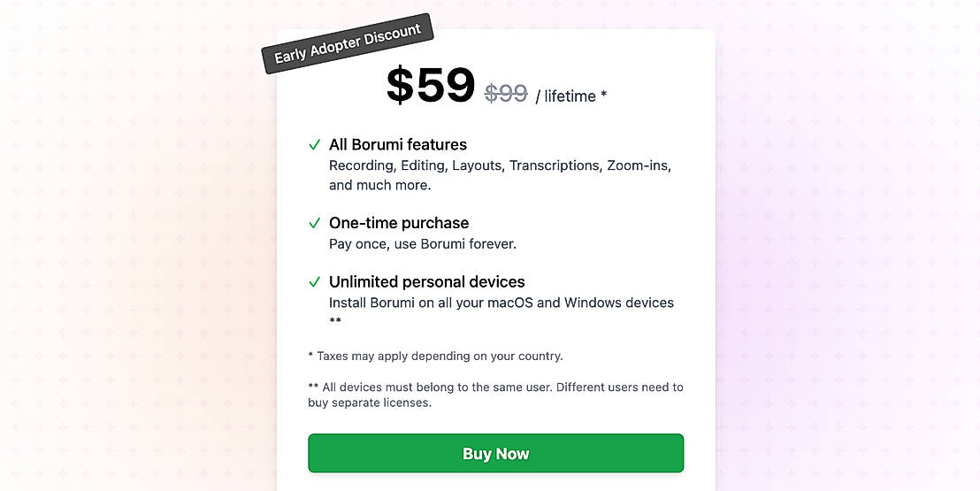The height and width of the screenshot is (491, 980).
Task: Click the checkmark next to One-time purchase
Action: point(314,223)
